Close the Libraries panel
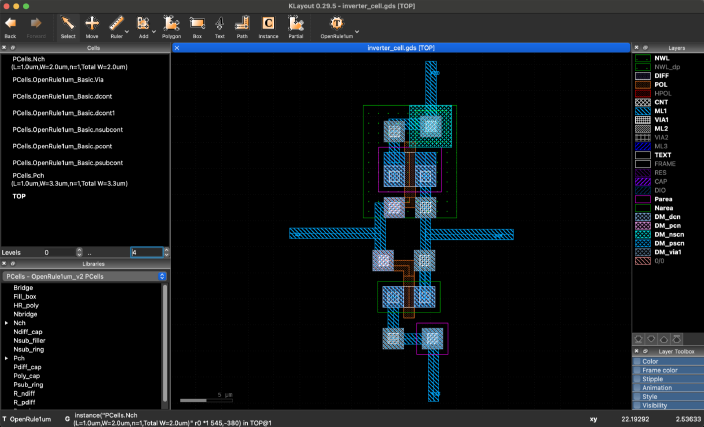The image size is (704, 427). point(4,264)
